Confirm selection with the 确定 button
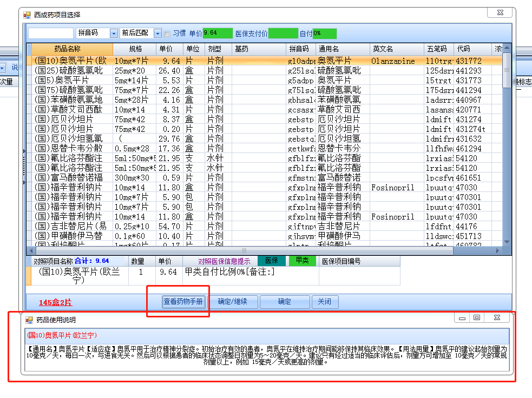This screenshot has width=532, height=398. pos(284,301)
